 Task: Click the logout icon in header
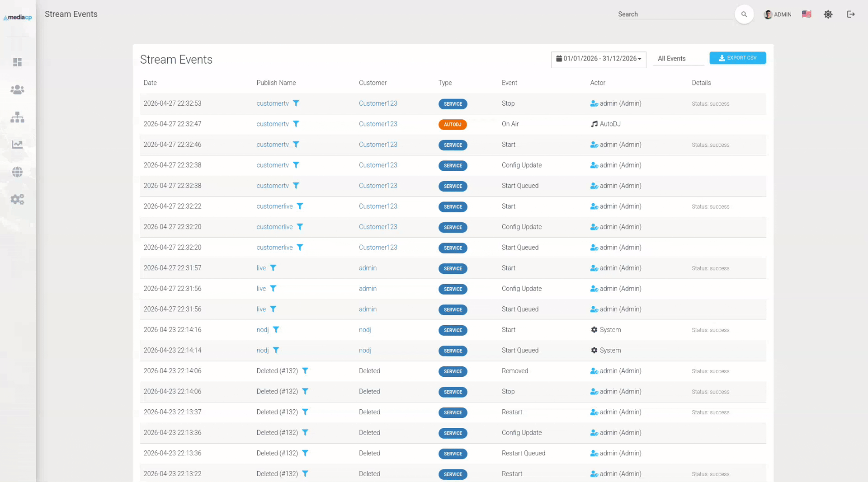(x=850, y=14)
